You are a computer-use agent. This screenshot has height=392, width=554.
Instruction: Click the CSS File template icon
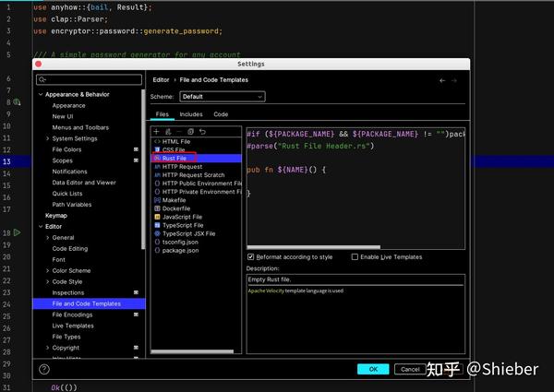click(158, 149)
